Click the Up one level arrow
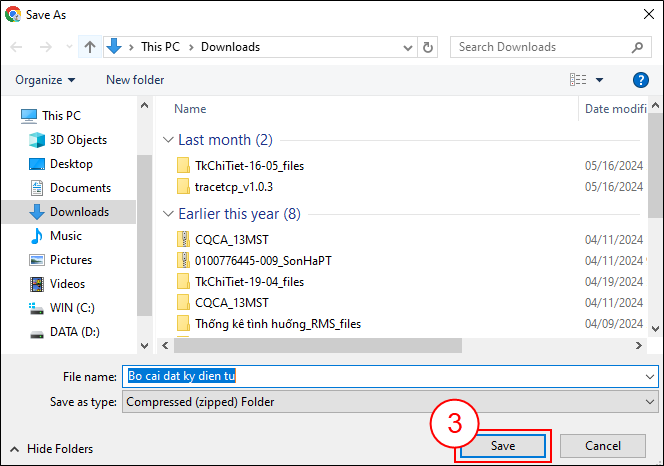This screenshot has width=664, height=466. coord(90,47)
